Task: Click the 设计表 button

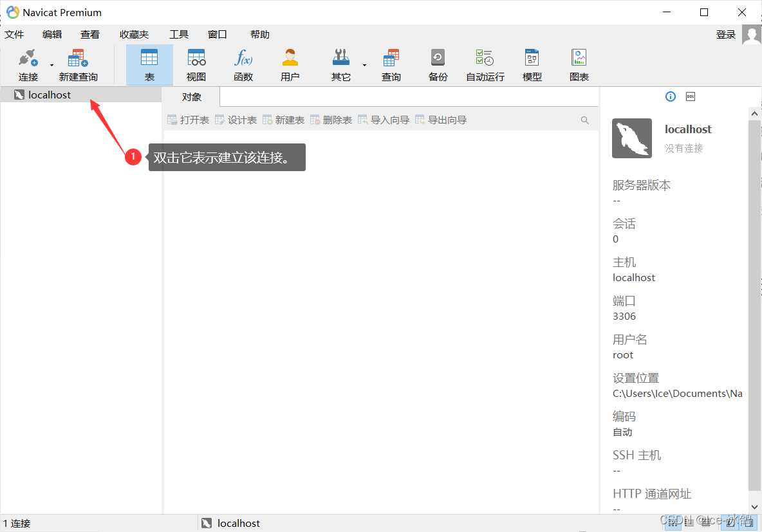Action: click(x=236, y=120)
